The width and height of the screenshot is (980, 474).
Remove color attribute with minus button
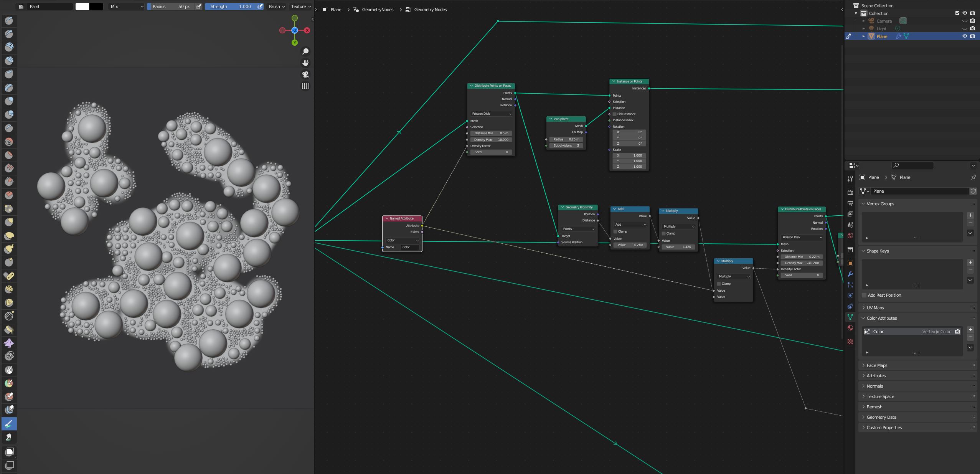[x=970, y=337]
